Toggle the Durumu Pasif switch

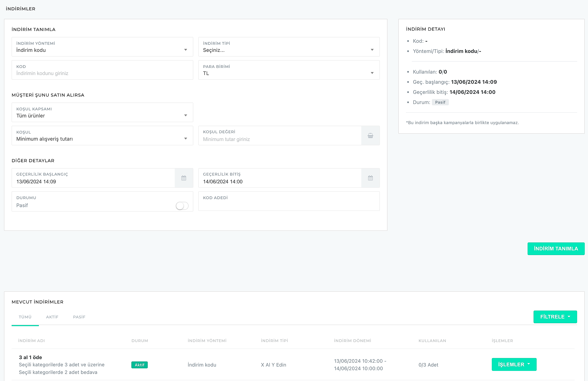tap(182, 206)
